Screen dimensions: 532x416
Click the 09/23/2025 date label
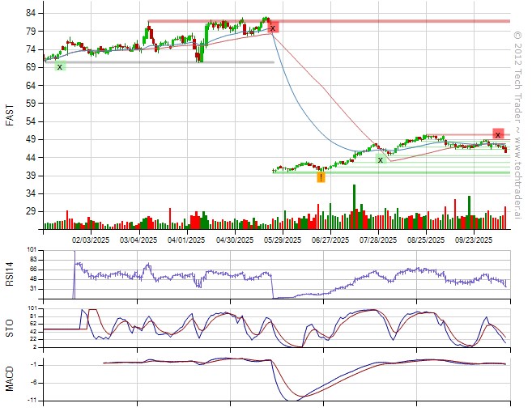(x=474, y=240)
